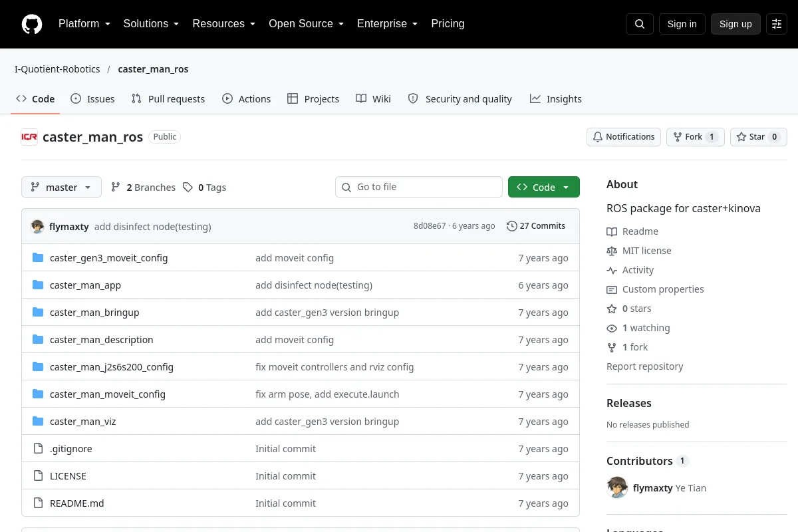
Task: Click the GitHub logo icon
Action: point(32,24)
